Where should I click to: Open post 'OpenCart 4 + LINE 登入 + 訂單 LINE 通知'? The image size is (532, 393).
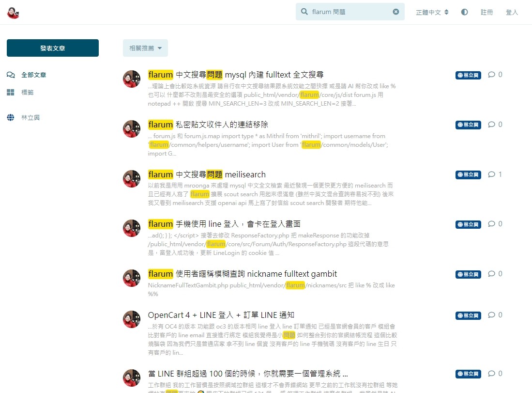point(221,315)
